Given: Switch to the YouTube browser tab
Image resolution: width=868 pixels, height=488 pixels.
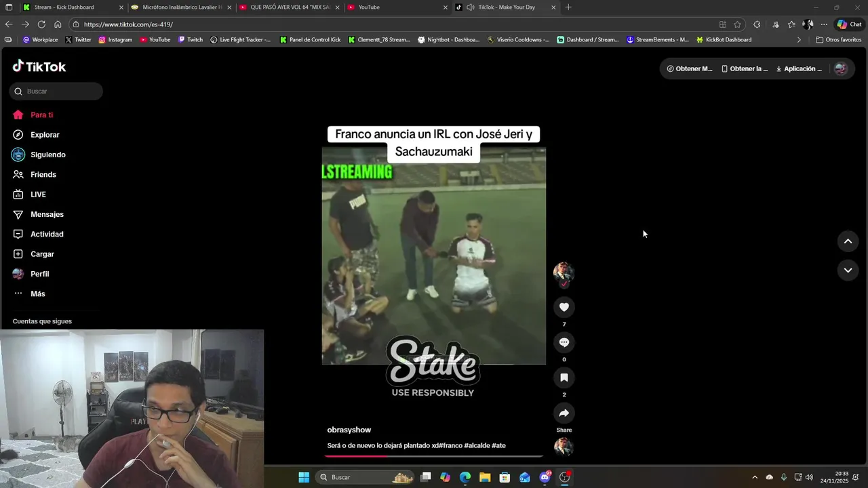Looking at the screenshot, I should pos(397,7).
